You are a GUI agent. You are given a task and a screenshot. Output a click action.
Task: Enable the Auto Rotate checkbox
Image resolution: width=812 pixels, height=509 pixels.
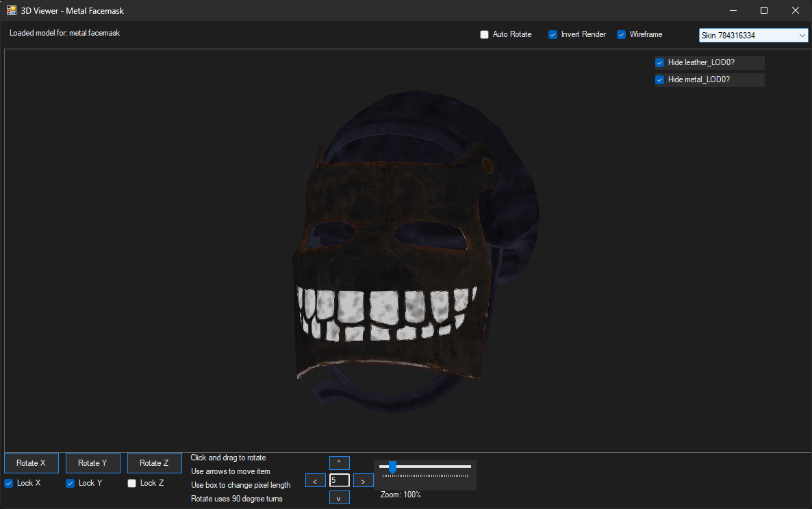coord(484,35)
